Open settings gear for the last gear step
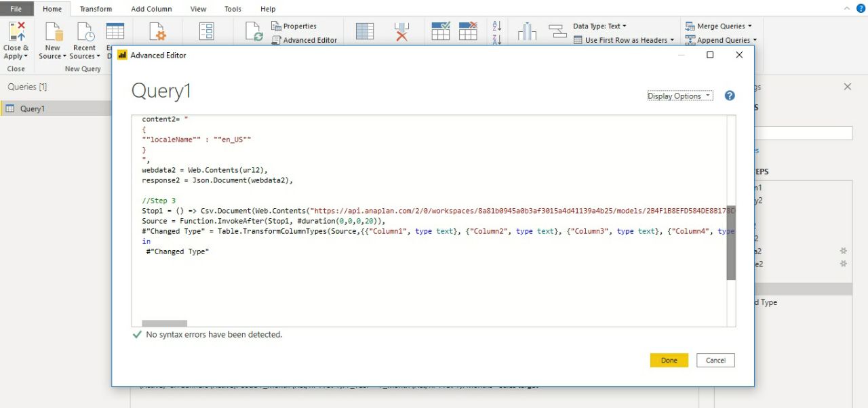This screenshot has height=408, width=868. click(844, 264)
